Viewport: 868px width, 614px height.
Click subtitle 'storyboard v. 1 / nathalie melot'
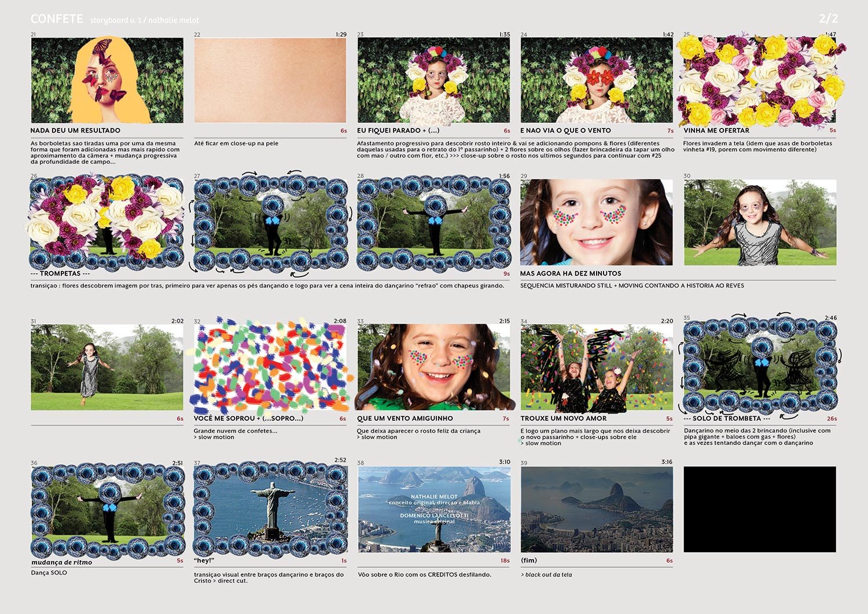(x=145, y=20)
